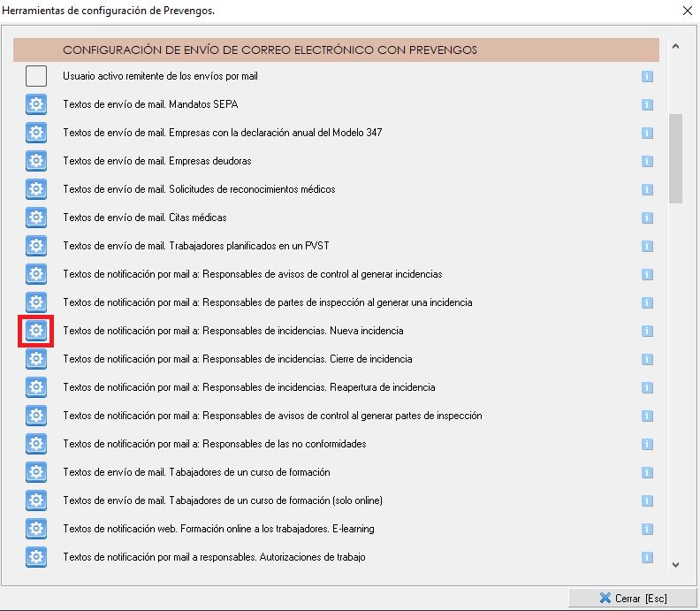Click the vertical scrollbar thumb

tap(676, 157)
